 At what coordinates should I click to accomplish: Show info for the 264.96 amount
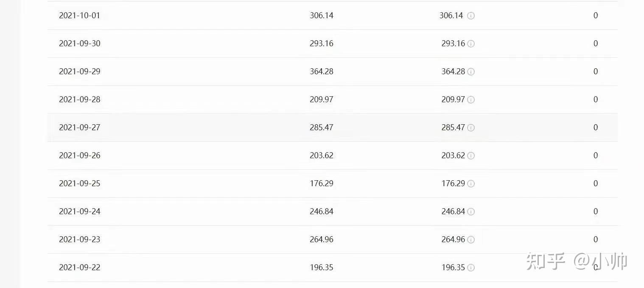click(x=471, y=240)
